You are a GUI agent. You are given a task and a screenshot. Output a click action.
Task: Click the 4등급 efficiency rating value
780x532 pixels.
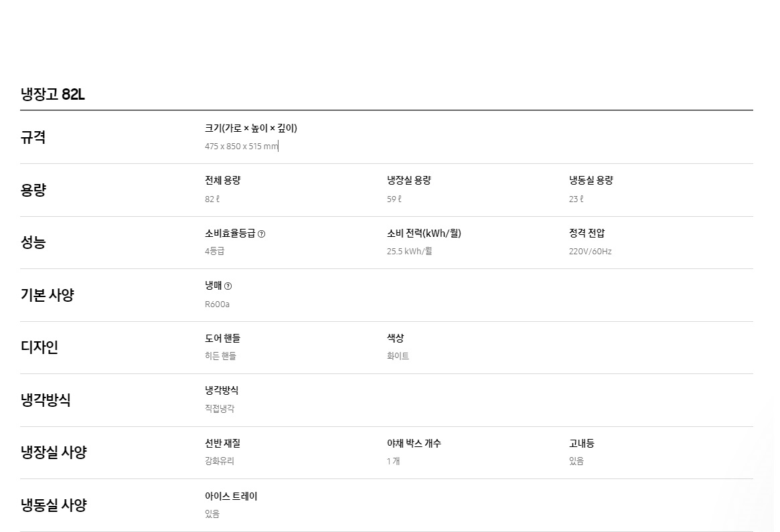pos(214,252)
